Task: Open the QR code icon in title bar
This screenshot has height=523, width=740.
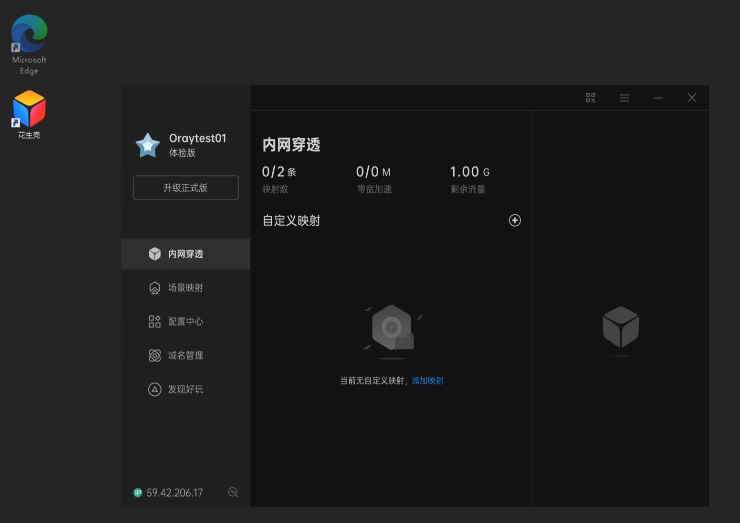Action: point(590,98)
